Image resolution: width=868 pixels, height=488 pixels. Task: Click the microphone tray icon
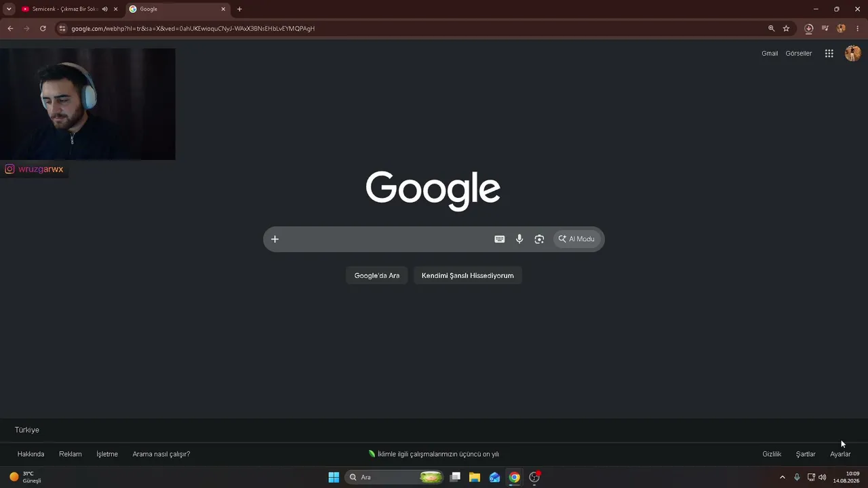pos(797,477)
